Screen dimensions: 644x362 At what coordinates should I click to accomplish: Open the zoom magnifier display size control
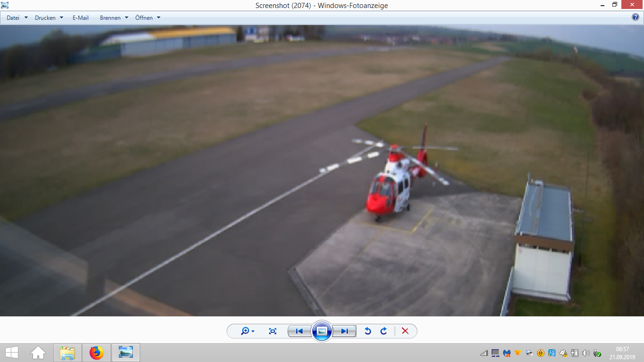pyautogui.click(x=248, y=331)
